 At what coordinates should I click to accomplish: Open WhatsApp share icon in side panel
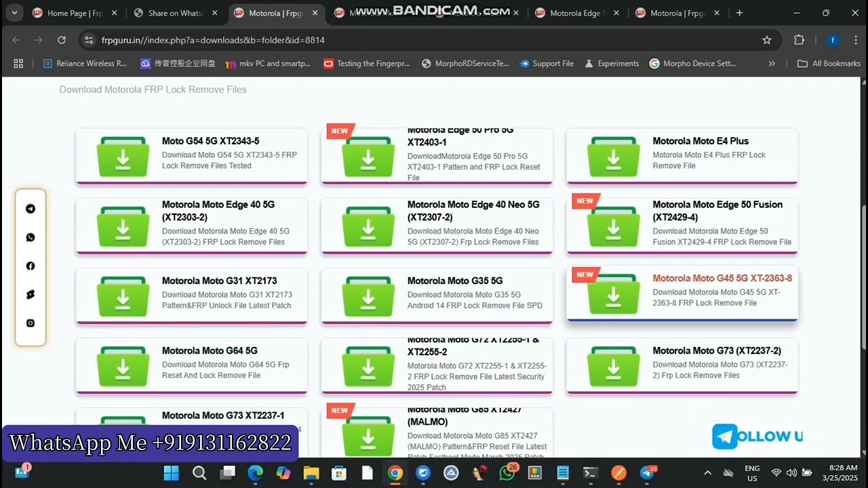31,237
